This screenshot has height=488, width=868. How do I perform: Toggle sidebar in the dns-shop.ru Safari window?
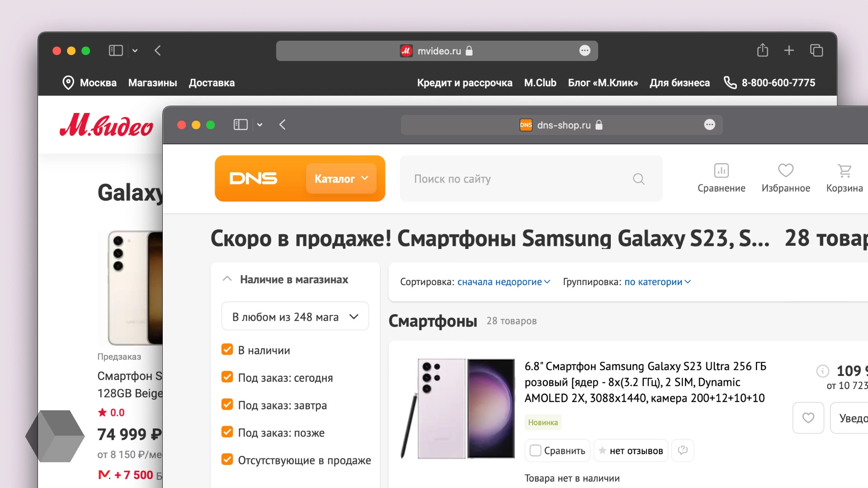[241, 125]
